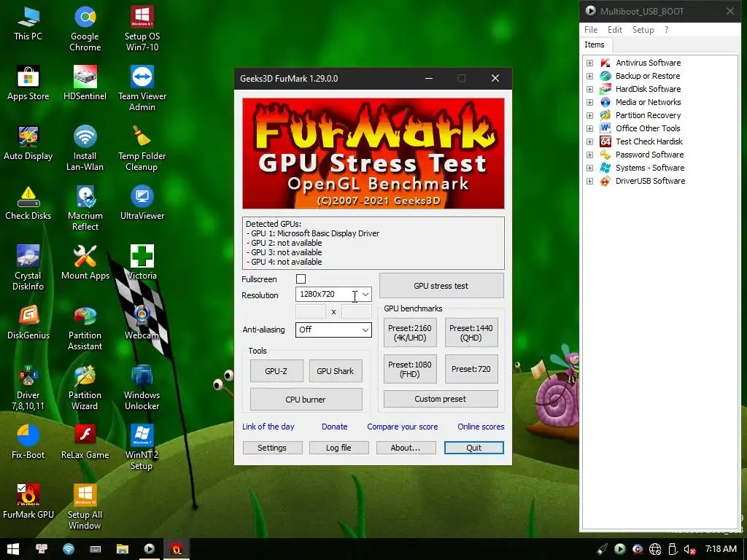Open Setup menu in Multiboot_USB_BOOT
Image resolution: width=747 pixels, height=560 pixels.
(643, 29)
